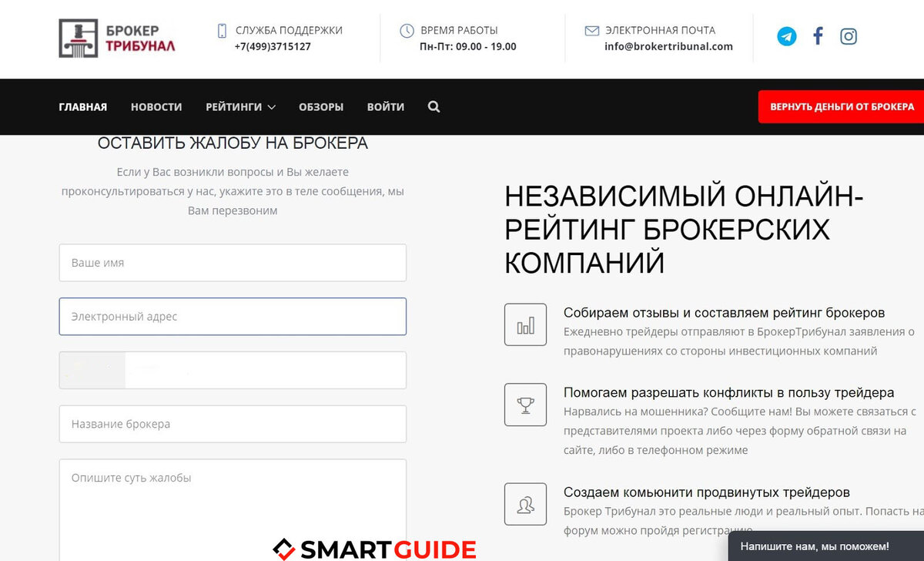Focus the Название брокера input field
The height and width of the screenshot is (561, 924).
tap(233, 424)
